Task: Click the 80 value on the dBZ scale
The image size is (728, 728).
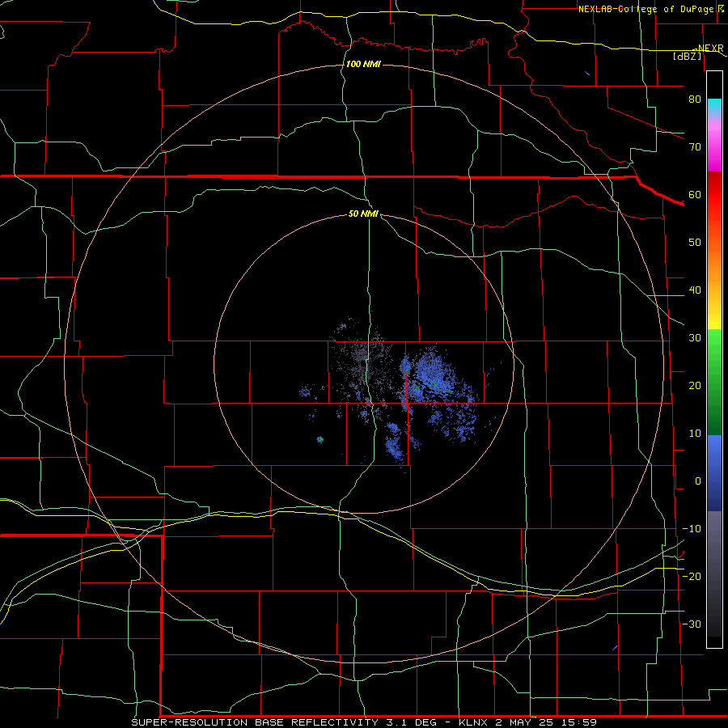Action: (x=695, y=99)
